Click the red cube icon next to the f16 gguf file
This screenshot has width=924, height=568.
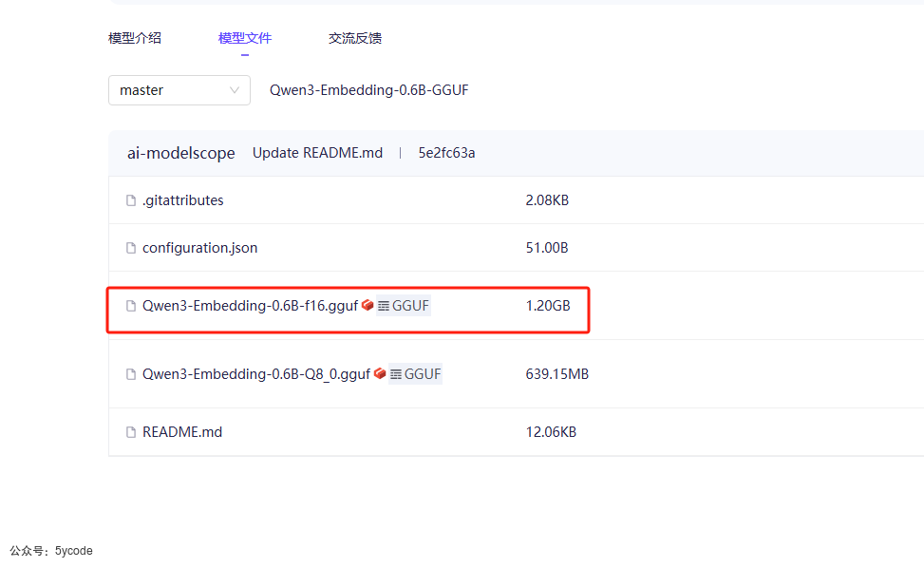tap(367, 305)
